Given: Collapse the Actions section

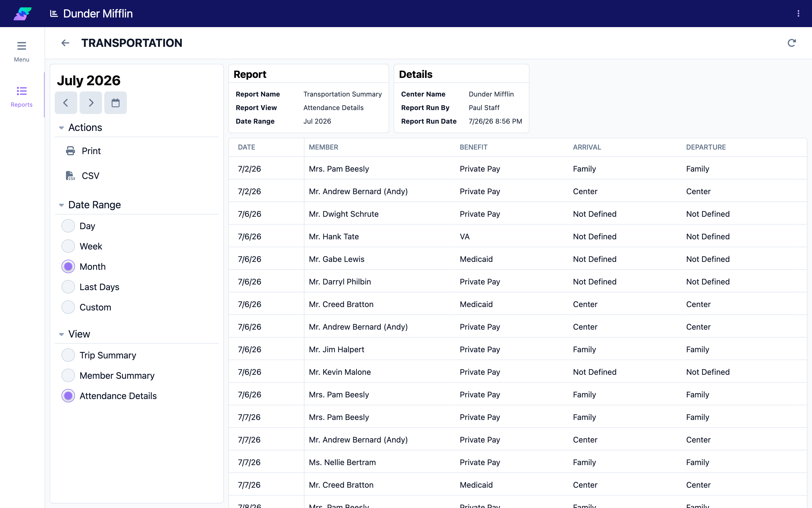Looking at the screenshot, I should (x=61, y=128).
